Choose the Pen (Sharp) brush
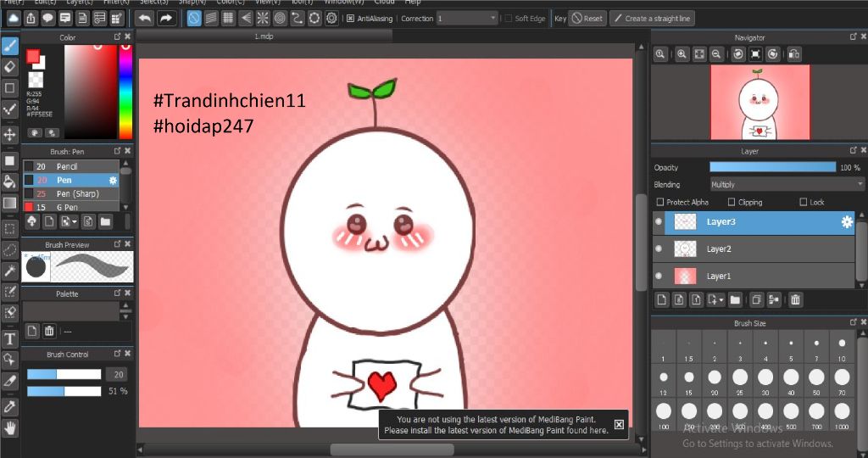This screenshot has width=868, height=458. (x=71, y=194)
